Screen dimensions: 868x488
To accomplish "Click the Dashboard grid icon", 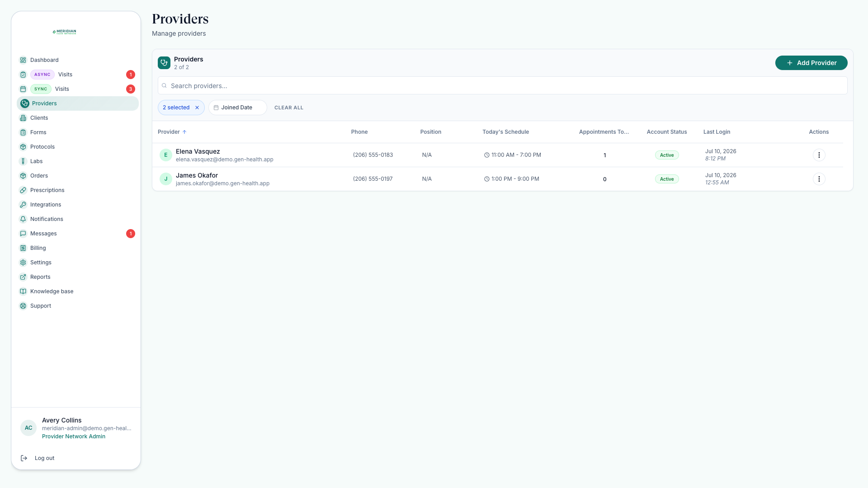I will coord(23,60).
